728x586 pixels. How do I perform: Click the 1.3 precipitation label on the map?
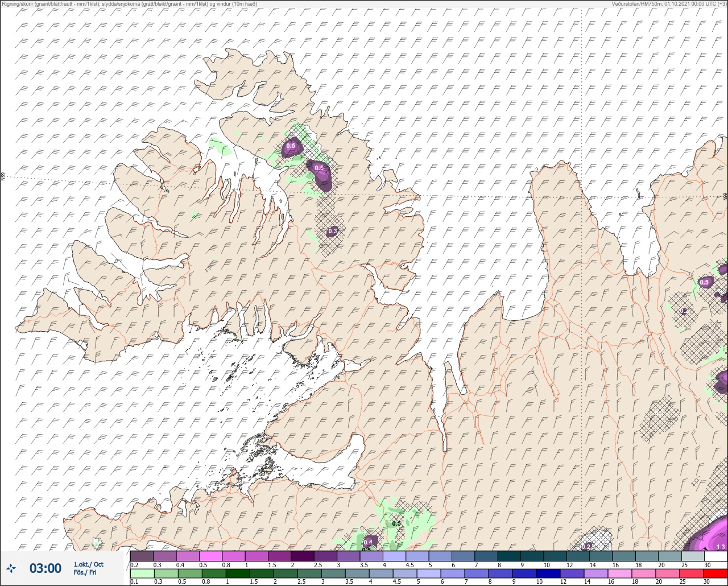pos(721,547)
